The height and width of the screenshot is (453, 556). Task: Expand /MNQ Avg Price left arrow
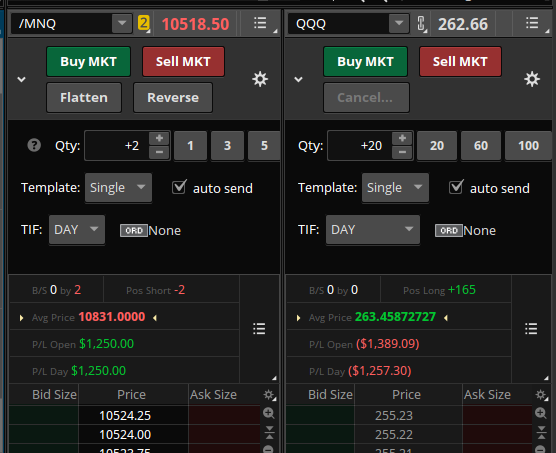[21, 318]
